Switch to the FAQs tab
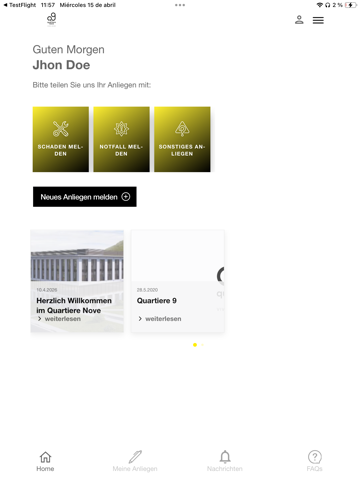 [x=315, y=461]
